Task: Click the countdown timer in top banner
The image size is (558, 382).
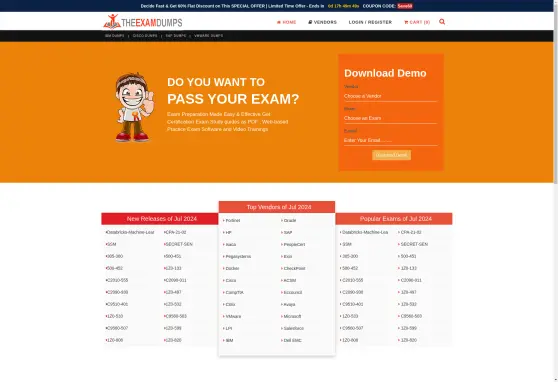Action: coord(343,6)
